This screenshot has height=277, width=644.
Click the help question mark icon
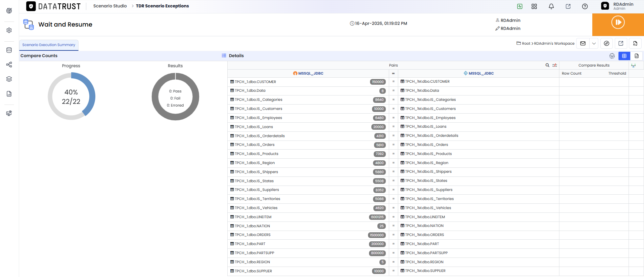click(x=585, y=6)
